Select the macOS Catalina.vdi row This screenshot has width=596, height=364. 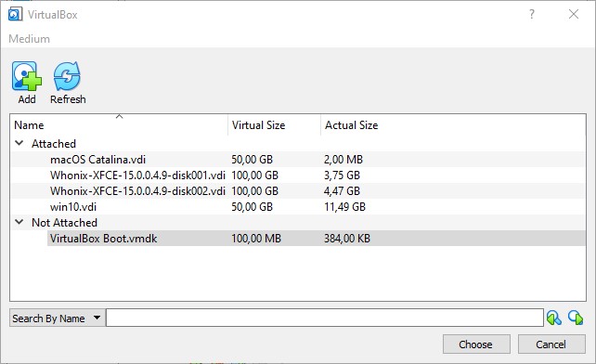298,160
